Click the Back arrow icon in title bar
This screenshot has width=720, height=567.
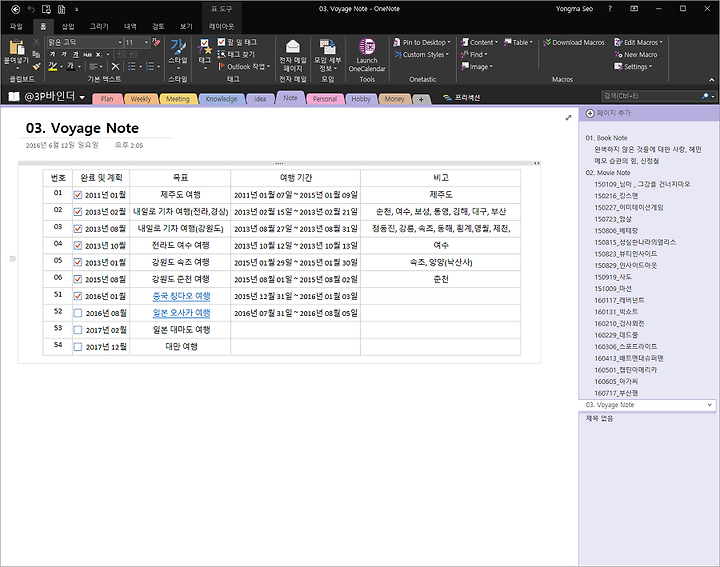[16, 9]
